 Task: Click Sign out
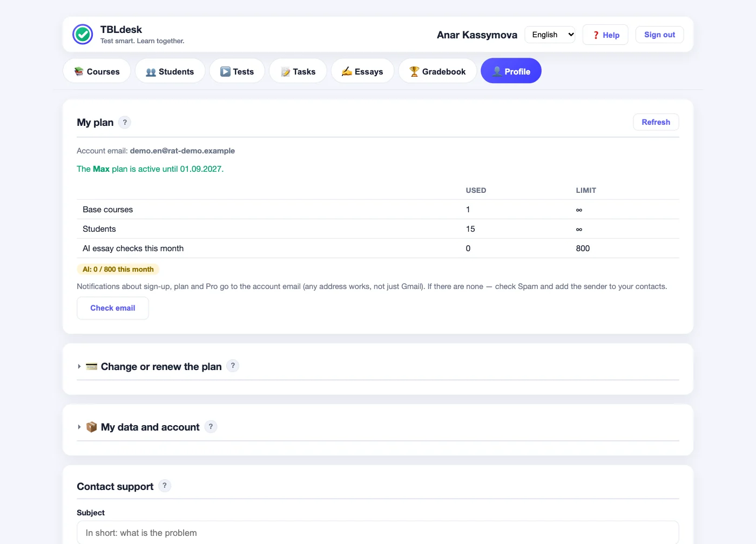(659, 35)
